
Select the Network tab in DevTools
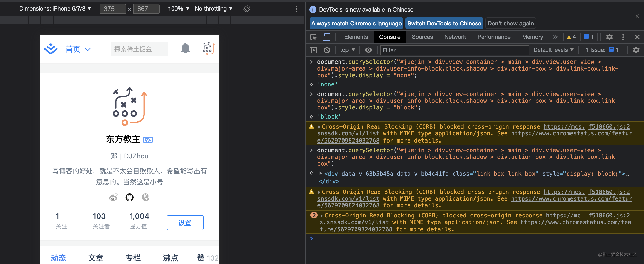456,36
